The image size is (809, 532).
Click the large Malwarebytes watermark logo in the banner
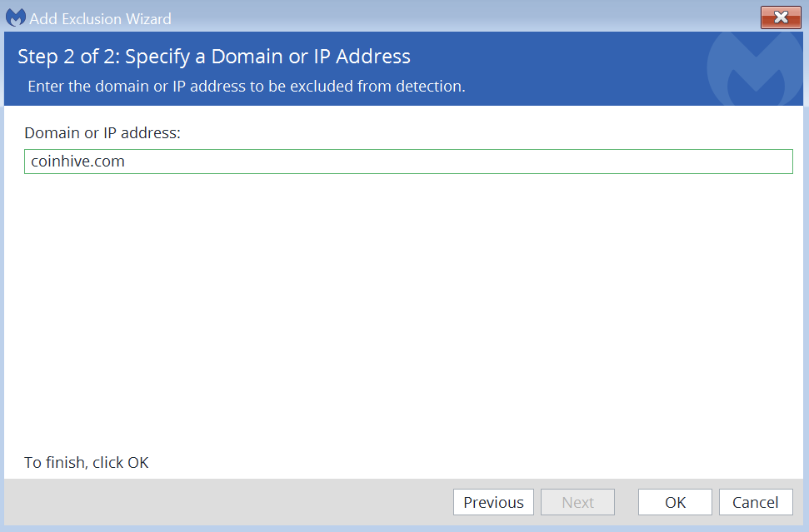coord(754,69)
